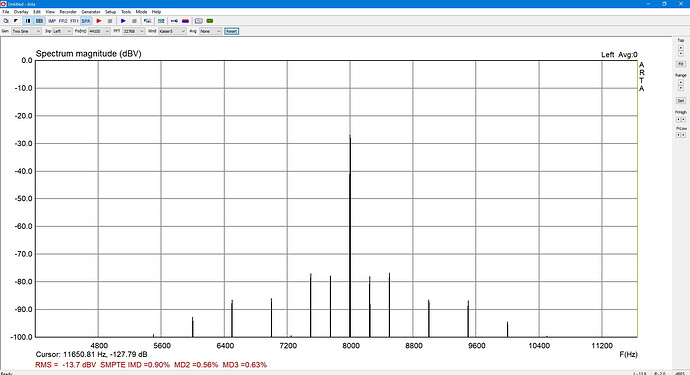The width and height of the screenshot is (690, 375).
Task: Stop recording with the first gray stop icon
Action: (110, 21)
